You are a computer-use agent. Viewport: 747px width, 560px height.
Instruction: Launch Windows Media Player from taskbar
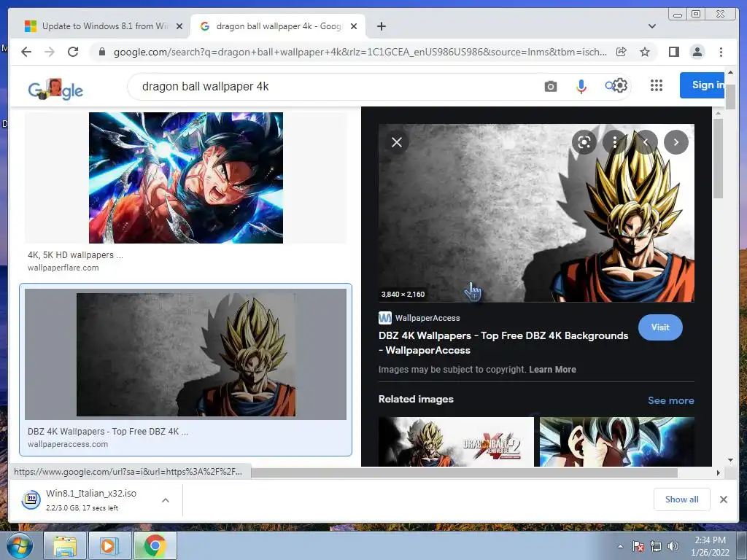coord(109,545)
